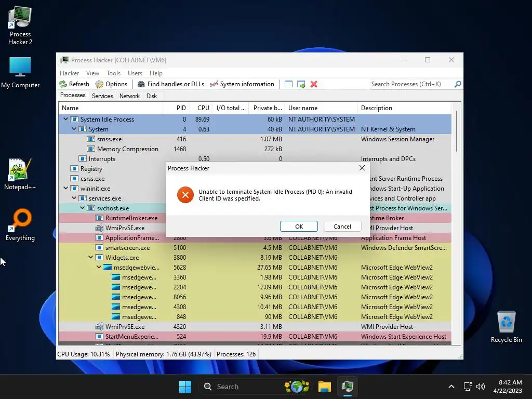The width and height of the screenshot is (532, 399).
Task: Collapse the svchost.exe tree node
Action: (83, 208)
